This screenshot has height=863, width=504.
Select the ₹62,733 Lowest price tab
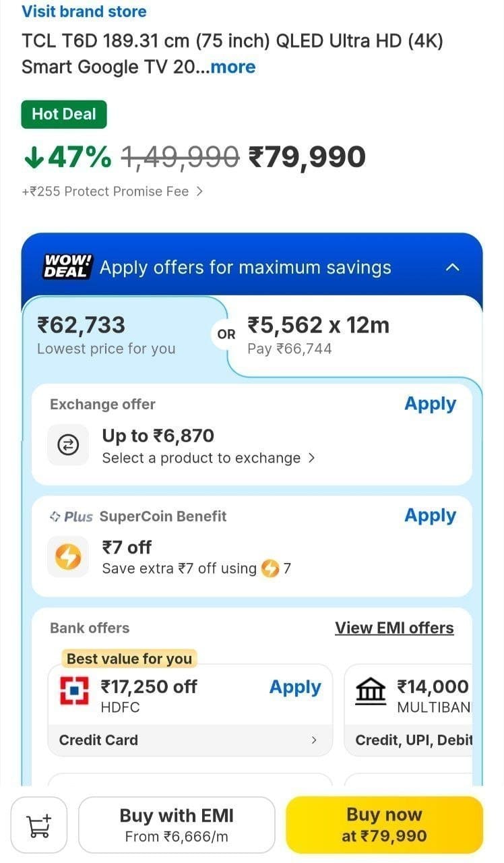(124, 335)
